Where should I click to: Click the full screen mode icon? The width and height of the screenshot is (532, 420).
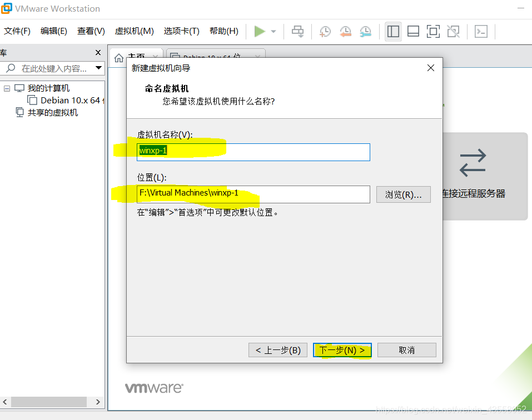click(x=433, y=32)
